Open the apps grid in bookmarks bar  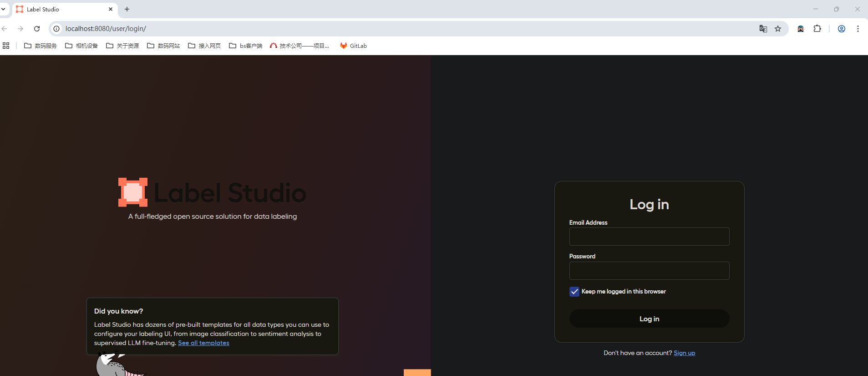pos(6,46)
